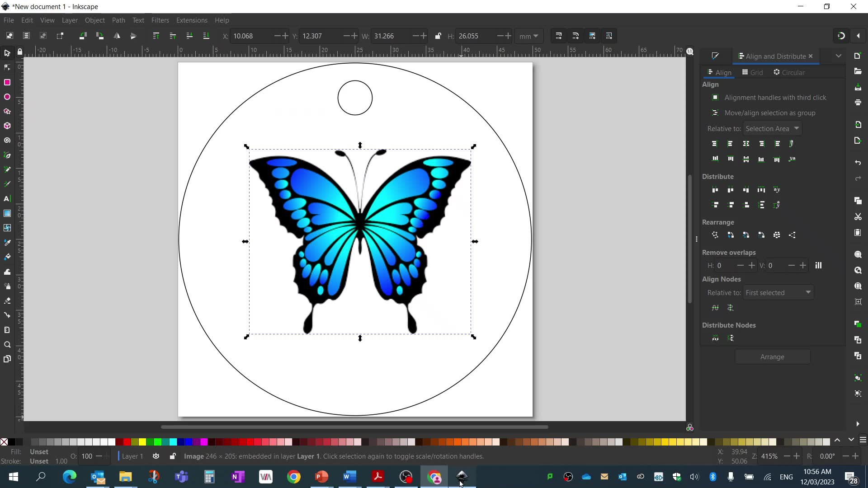The height and width of the screenshot is (488, 868).
Task: Select the Paint bucket tool
Action: (7, 257)
